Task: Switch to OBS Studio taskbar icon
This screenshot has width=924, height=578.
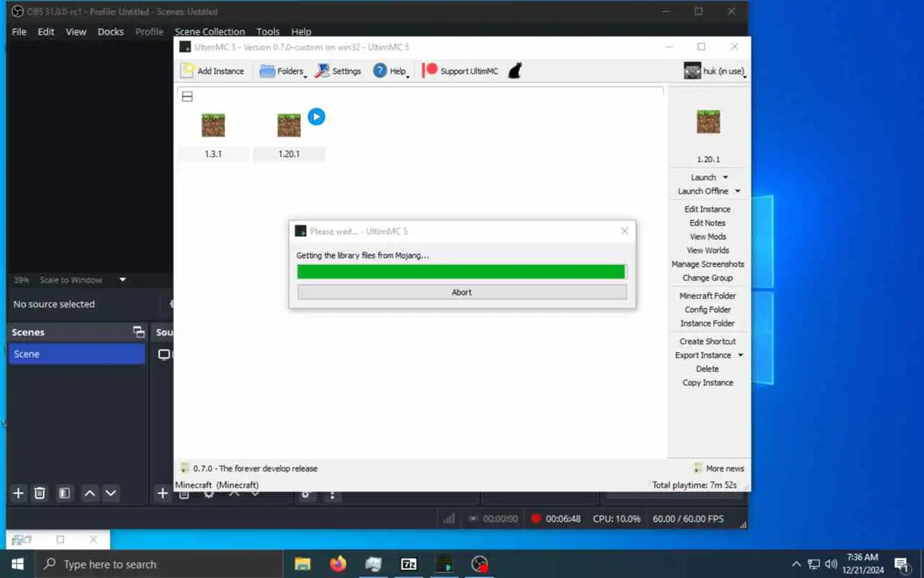Action: click(479, 564)
